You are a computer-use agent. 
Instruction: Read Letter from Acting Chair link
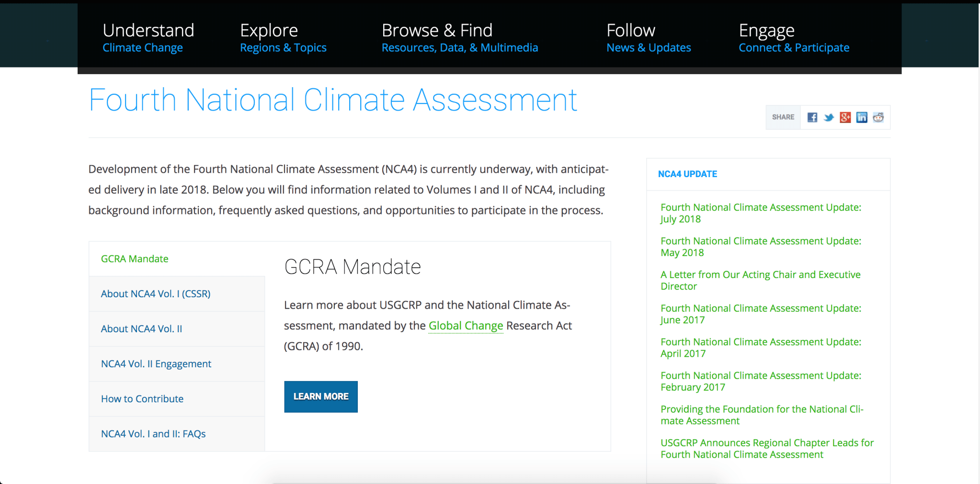[x=760, y=280]
